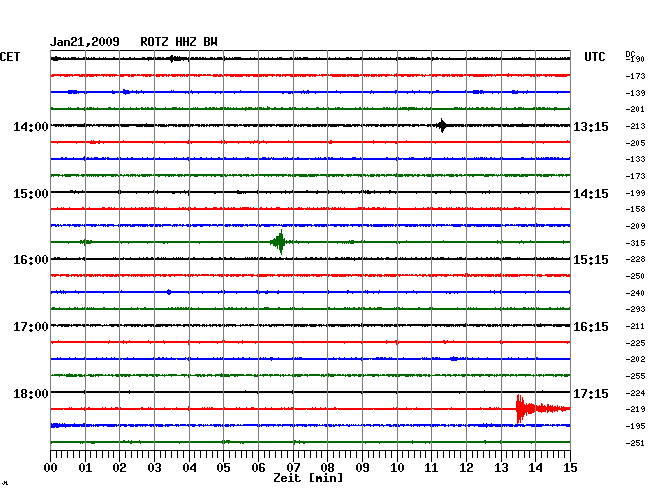
Task: Click minute tick label 00
Action: (x=51, y=467)
